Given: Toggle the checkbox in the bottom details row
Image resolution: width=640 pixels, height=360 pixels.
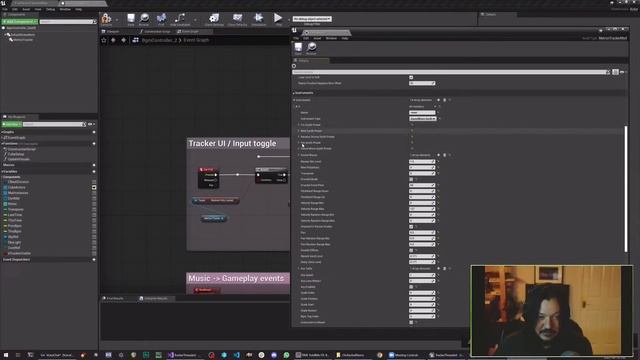Looking at the screenshot, I should (x=411, y=322).
